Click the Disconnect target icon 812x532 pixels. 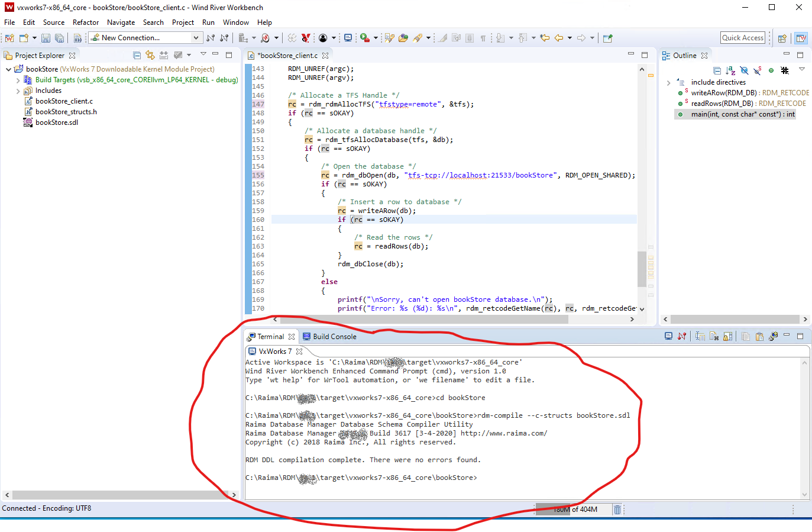224,38
